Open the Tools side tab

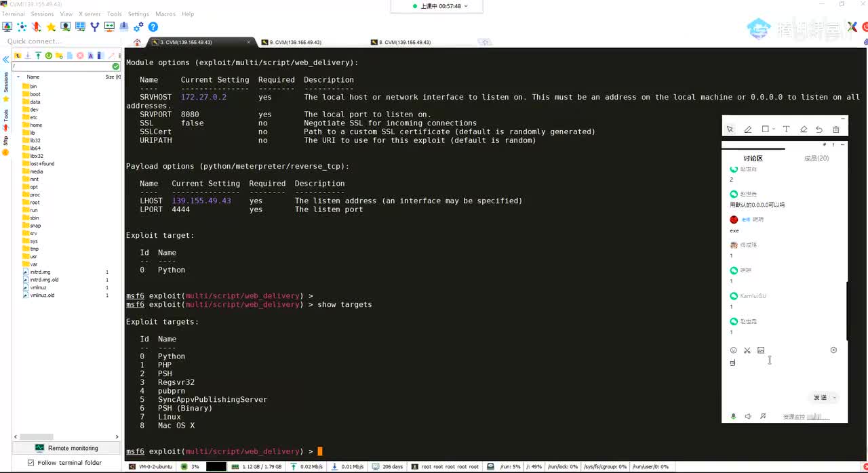pos(5,115)
